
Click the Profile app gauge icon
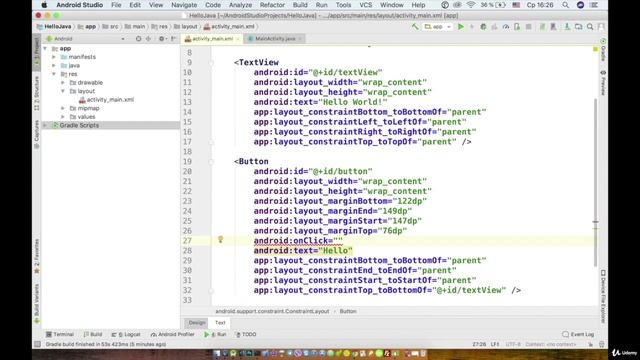pos(506,27)
